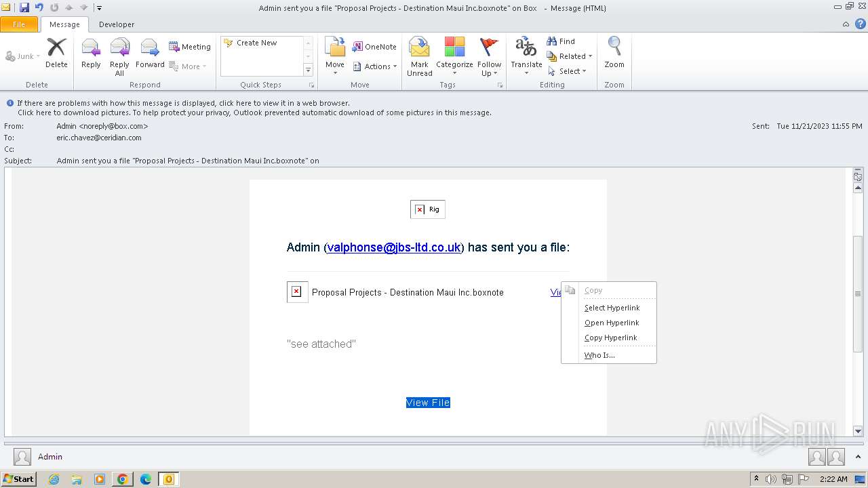Open Microsoft Edge from the taskbar
Image resolution: width=868 pixels, height=488 pixels.
146,479
